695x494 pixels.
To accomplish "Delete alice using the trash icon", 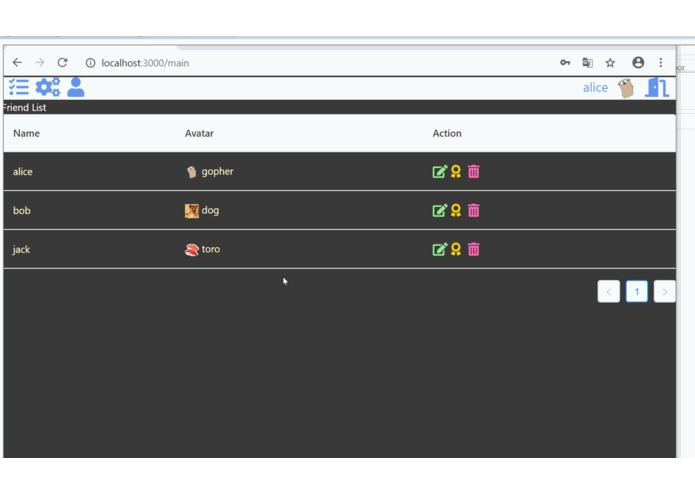I will (474, 171).
